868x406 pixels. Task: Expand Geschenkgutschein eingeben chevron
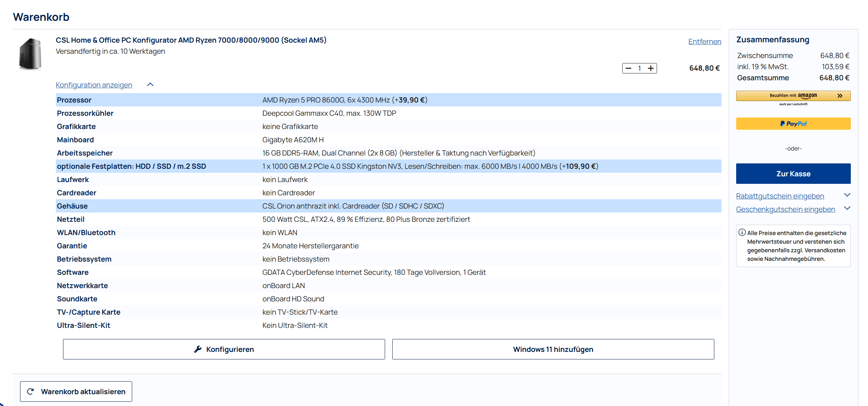[847, 209]
